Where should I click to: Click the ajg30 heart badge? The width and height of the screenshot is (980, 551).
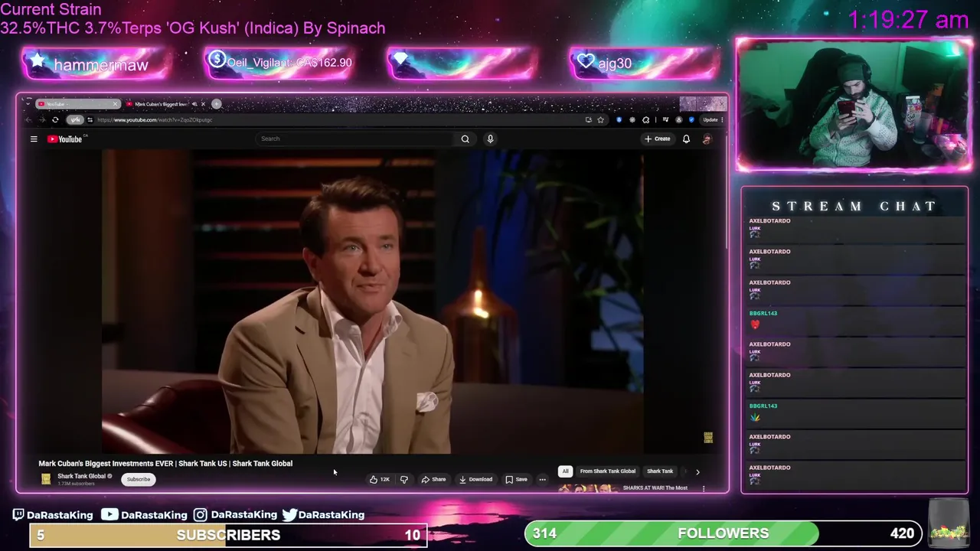click(x=645, y=63)
